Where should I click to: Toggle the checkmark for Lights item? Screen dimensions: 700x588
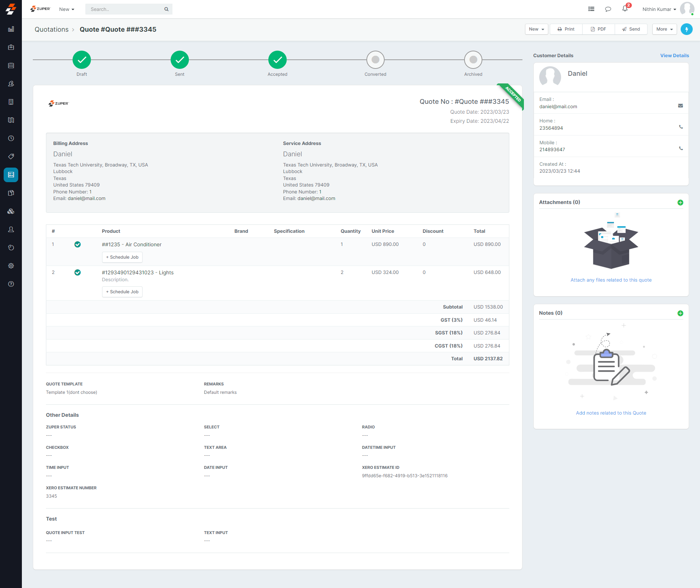(78, 273)
